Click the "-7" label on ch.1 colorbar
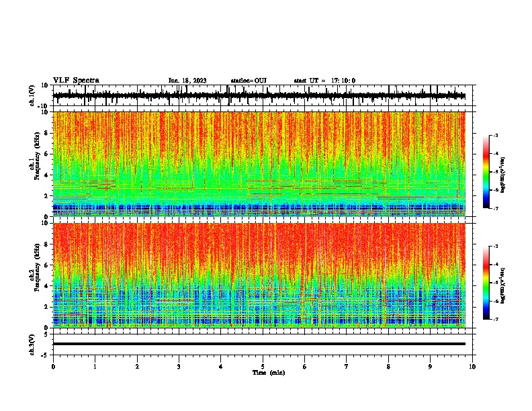Screen dimensions: 532x411 click(x=495, y=208)
